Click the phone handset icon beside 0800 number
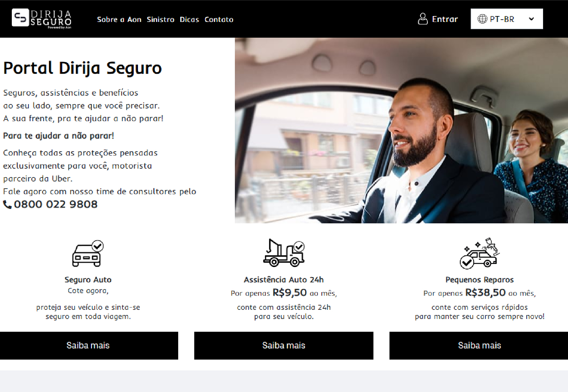568x392 pixels. pos(7,204)
